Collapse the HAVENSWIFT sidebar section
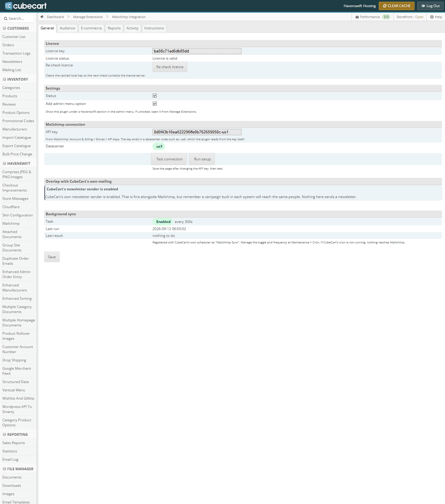445x504 pixels. tap(4, 164)
